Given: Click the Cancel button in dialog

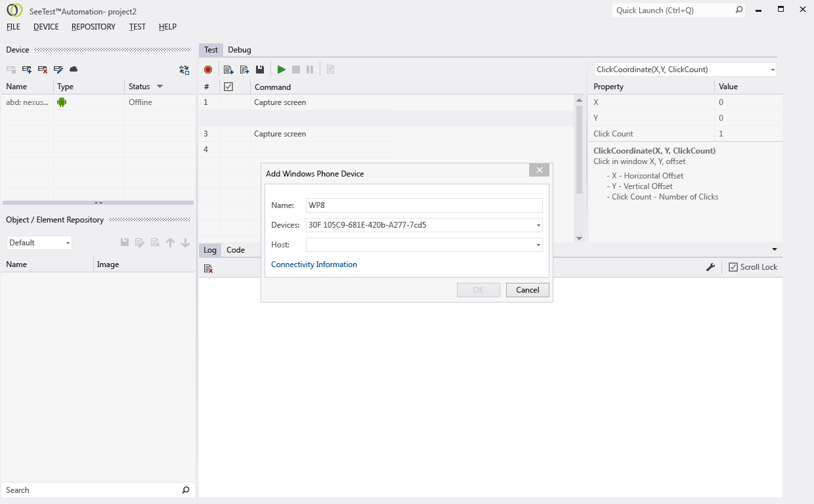Looking at the screenshot, I should (528, 290).
